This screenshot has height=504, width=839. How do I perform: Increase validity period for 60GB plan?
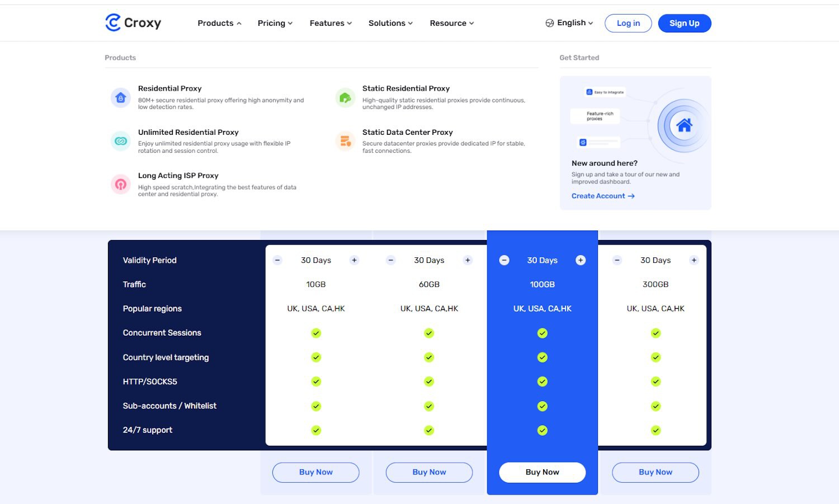(x=468, y=260)
